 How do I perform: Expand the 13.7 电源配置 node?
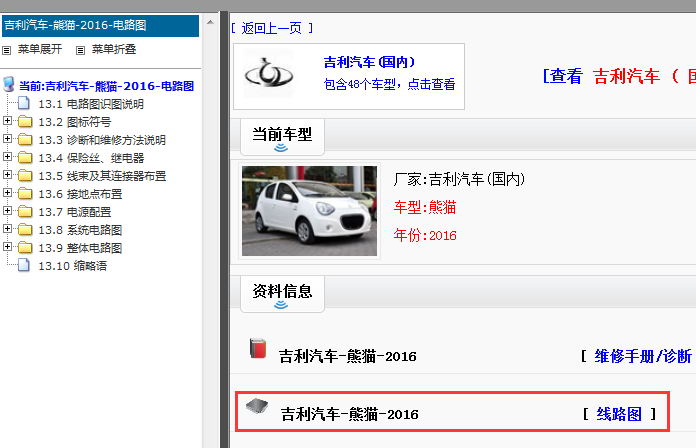7,210
